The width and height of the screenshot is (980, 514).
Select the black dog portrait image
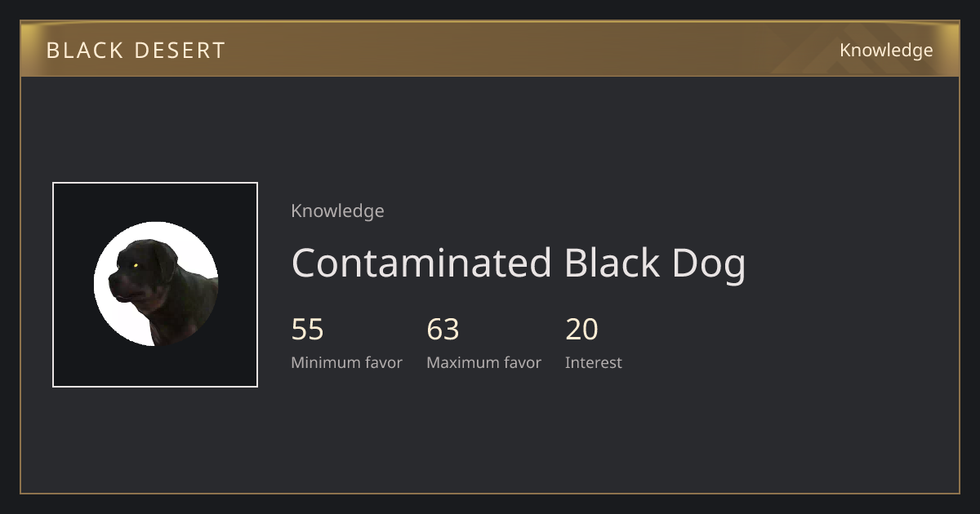(x=155, y=285)
